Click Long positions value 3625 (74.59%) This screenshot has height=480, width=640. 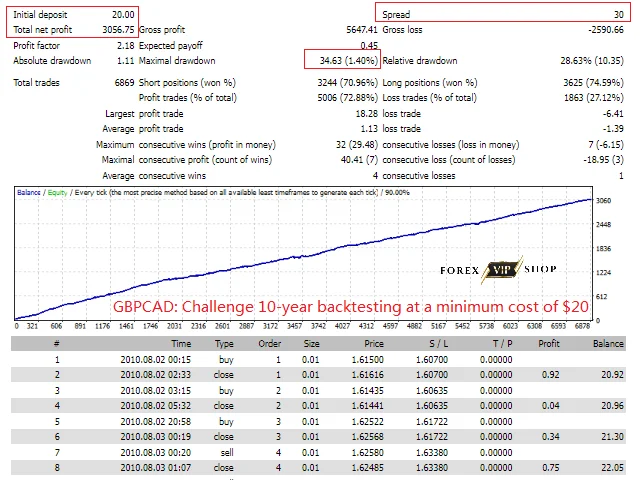pos(593,83)
